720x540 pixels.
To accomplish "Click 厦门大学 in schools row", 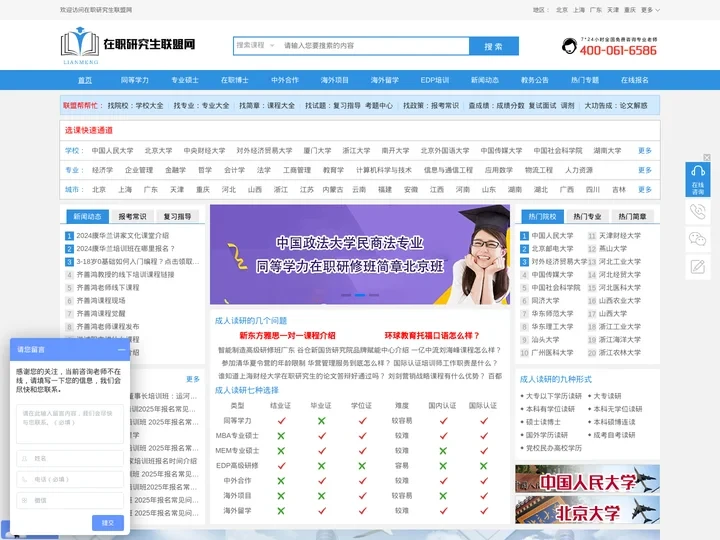I will click(x=317, y=151).
